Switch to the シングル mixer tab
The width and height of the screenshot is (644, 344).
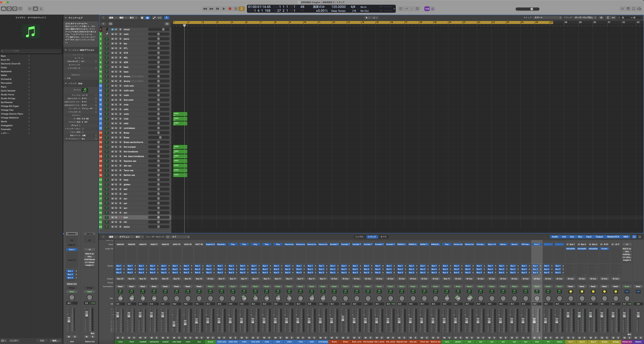pos(359,237)
